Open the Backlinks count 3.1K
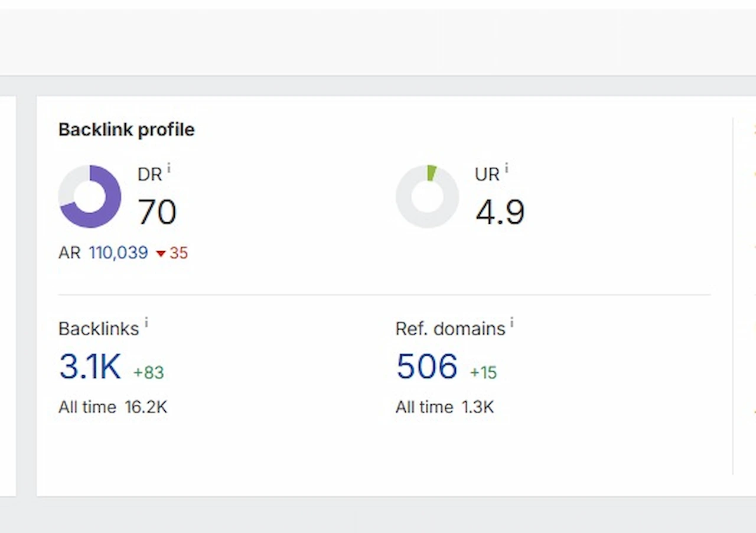Screen dimensions: 756x533 [90, 366]
